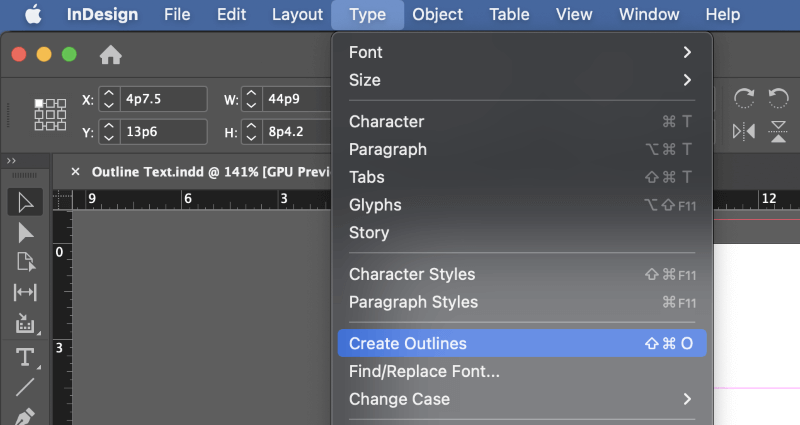Select the Gap tool

pos(25,292)
